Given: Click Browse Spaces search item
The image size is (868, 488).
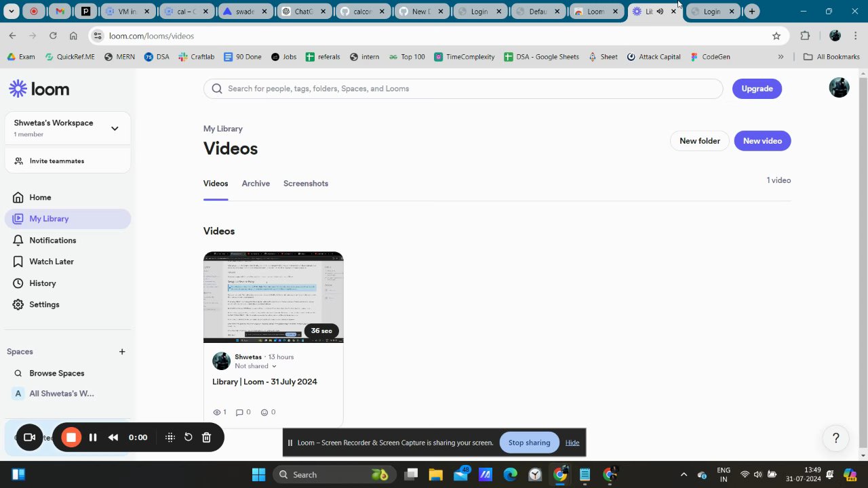Looking at the screenshot, I should click(x=56, y=373).
